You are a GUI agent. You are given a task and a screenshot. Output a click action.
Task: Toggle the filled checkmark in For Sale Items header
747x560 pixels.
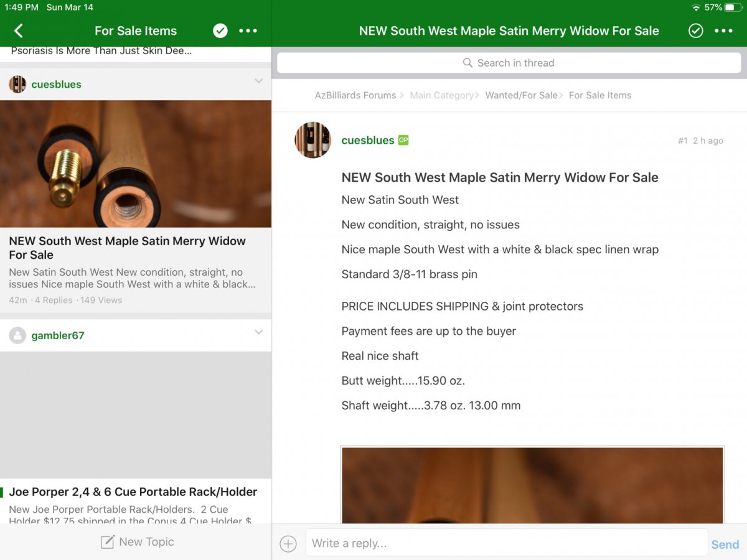[x=220, y=31]
